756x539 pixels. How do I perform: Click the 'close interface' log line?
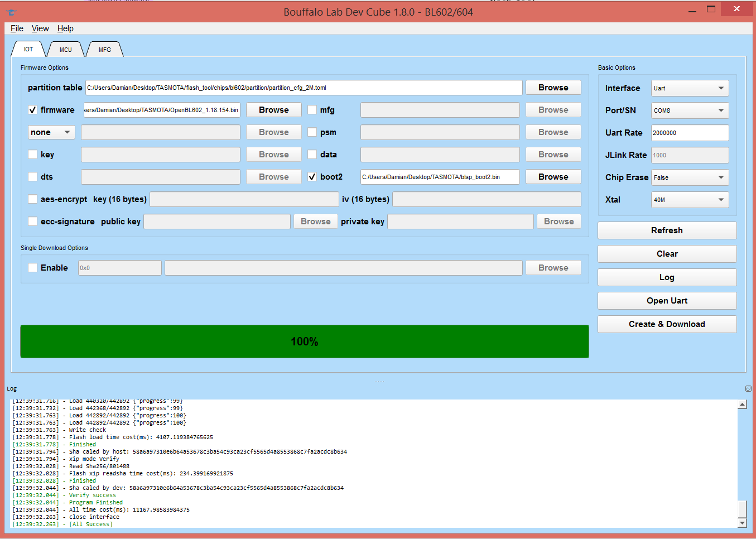[66, 517]
